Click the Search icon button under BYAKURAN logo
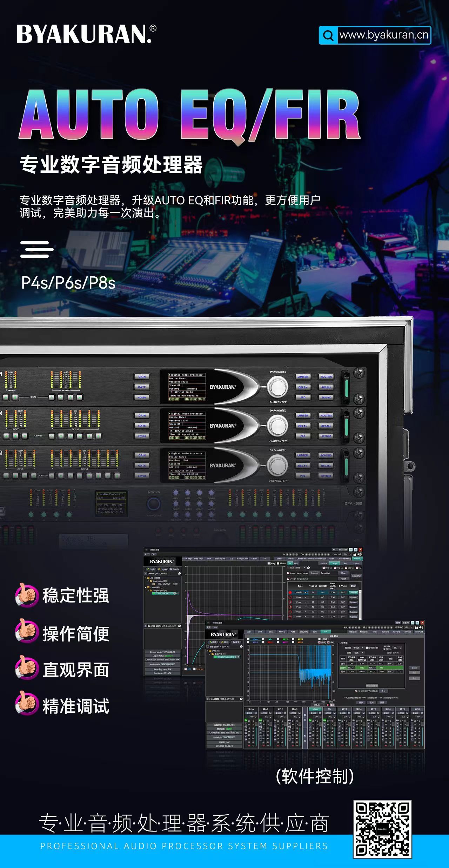 174,569
